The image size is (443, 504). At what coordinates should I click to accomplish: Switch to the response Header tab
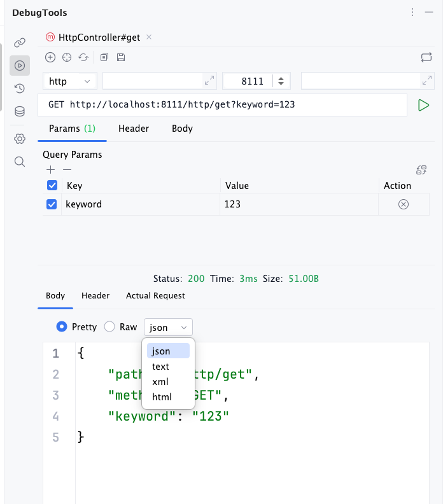click(95, 296)
